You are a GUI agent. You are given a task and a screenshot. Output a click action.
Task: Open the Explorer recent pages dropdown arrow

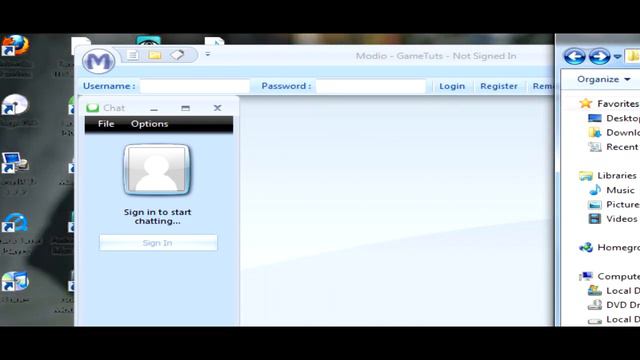pyautogui.click(x=617, y=57)
